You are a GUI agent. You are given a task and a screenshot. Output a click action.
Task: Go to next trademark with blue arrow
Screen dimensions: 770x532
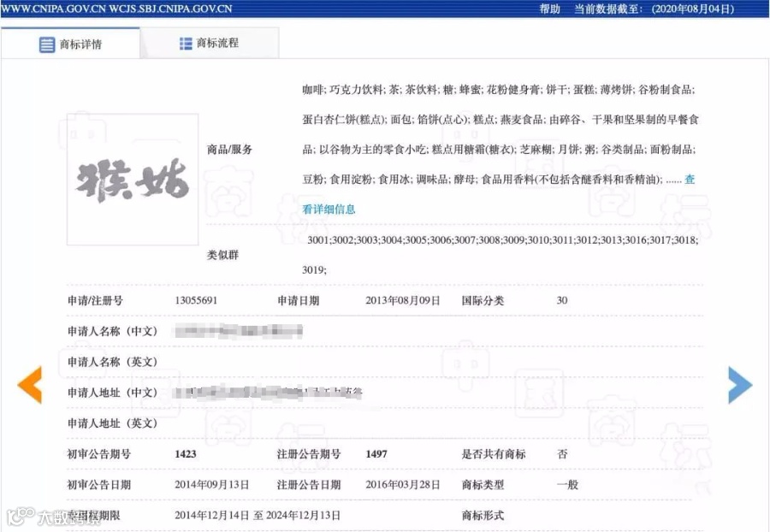pos(740,385)
